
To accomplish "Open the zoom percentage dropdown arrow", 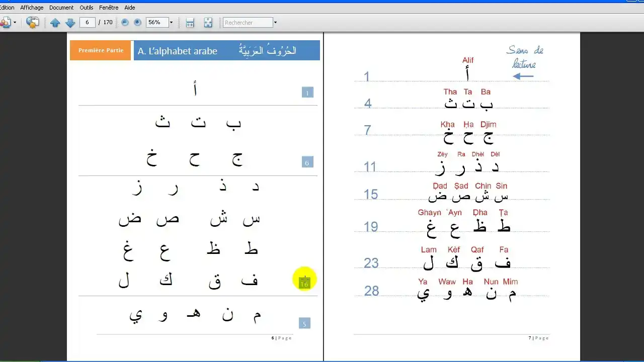I will coord(171,23).
